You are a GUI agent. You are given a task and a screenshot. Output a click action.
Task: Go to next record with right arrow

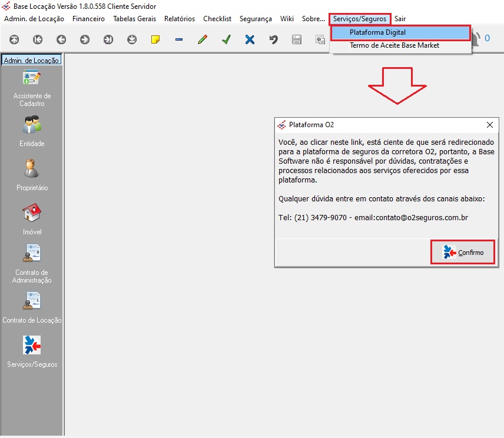[x=85, y=39]
